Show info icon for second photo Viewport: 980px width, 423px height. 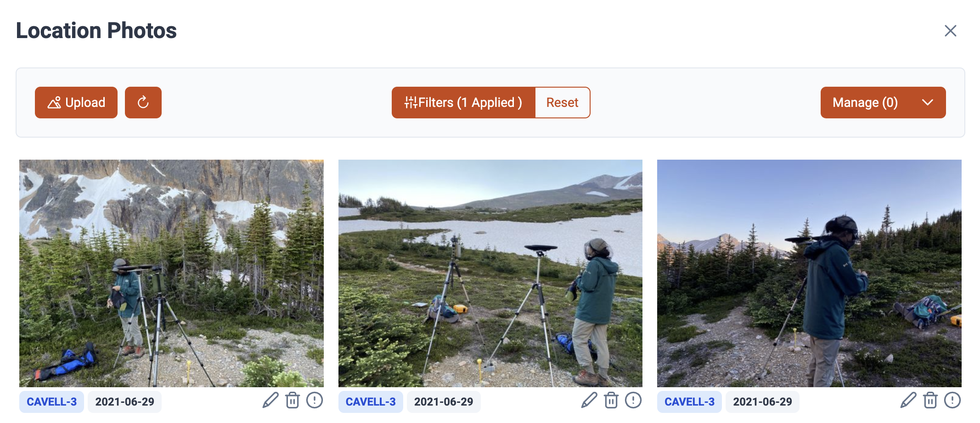click(x=633, y=400)
